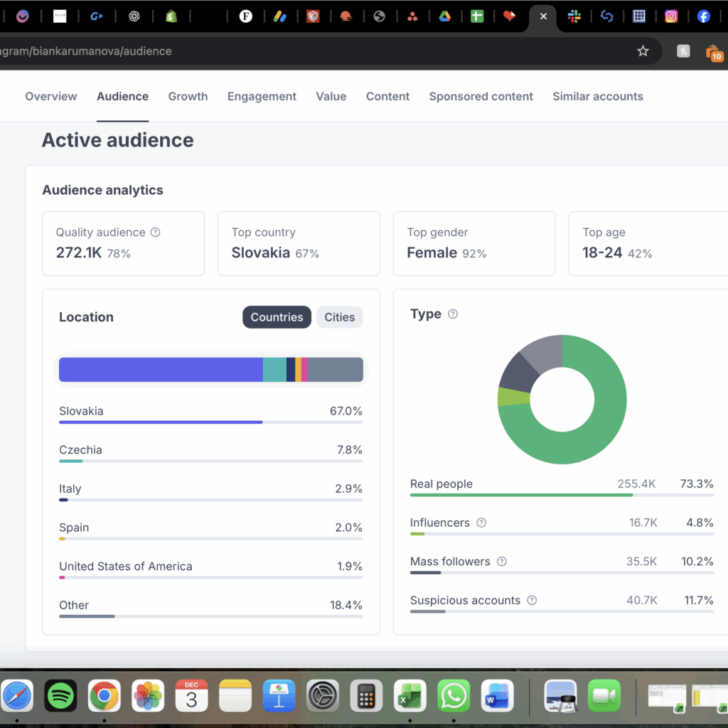Select the Countries location toggle
This screenshot has width=728, height=728.
pyautogui.click(x=277, y=317)
